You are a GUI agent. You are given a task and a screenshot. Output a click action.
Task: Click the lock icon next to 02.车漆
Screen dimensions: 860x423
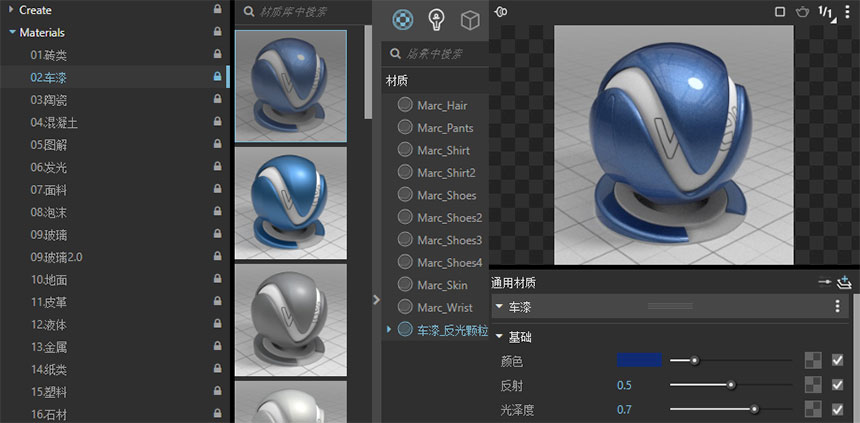217,77
